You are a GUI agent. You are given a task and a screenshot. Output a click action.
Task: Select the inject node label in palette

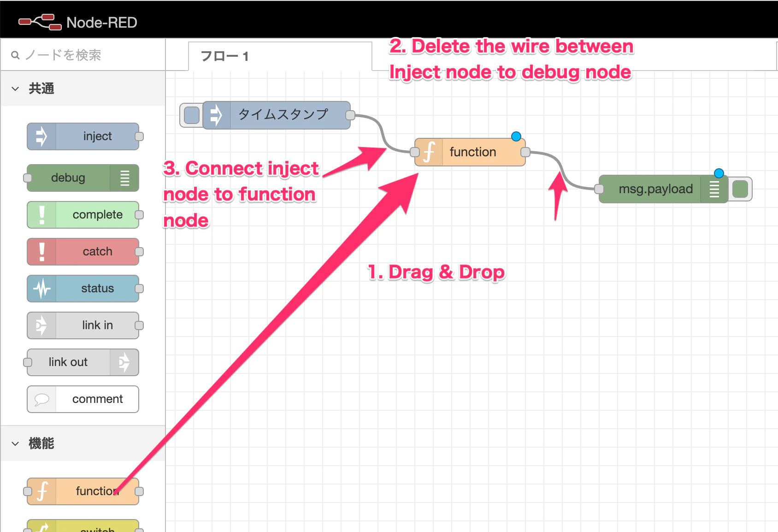[x=98, y=136]
